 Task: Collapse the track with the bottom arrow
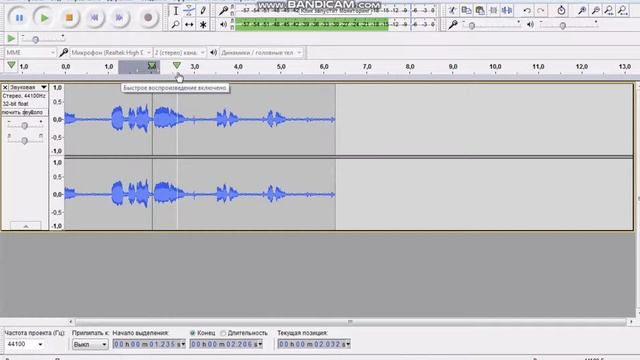[25, 226]
